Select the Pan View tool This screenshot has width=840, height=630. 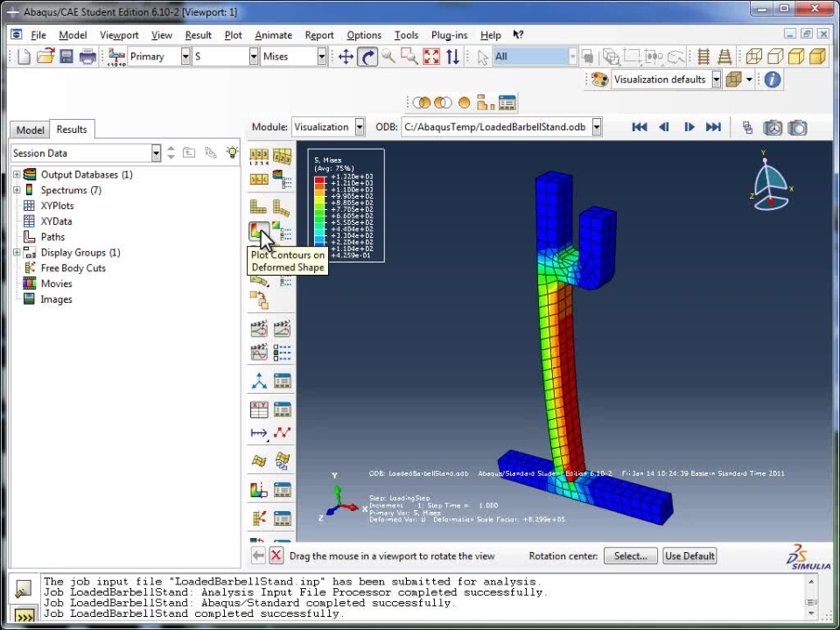click(x=346, y=56)
